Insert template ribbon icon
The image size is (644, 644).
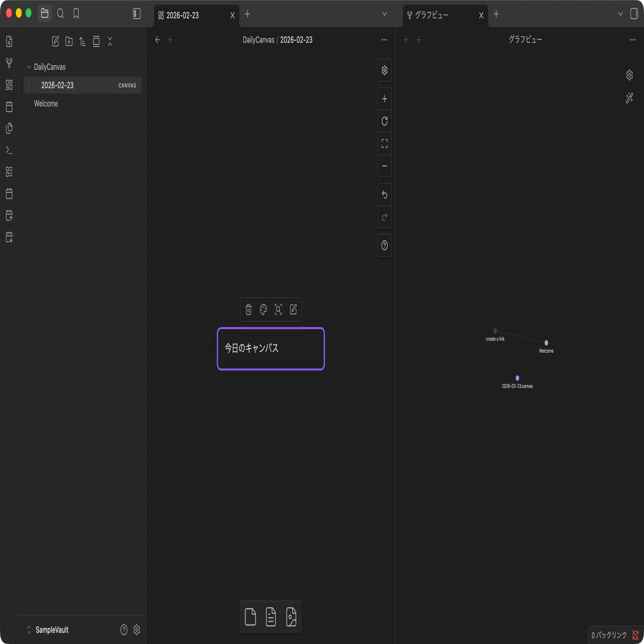tap(9, 128)
